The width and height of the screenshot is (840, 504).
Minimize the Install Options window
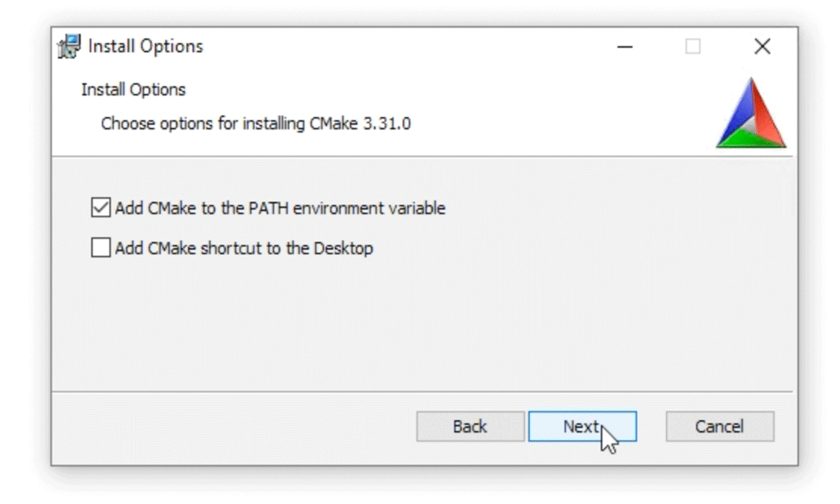point(625,46)
